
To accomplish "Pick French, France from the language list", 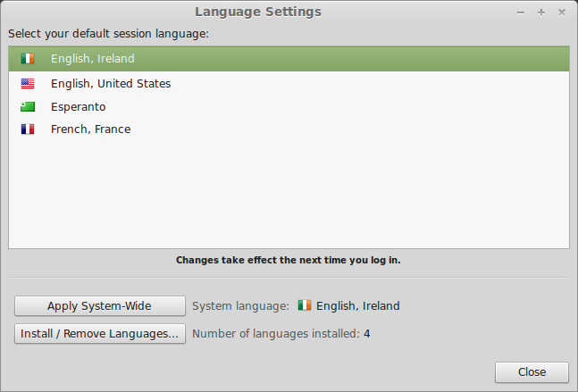I will point(91,129).
